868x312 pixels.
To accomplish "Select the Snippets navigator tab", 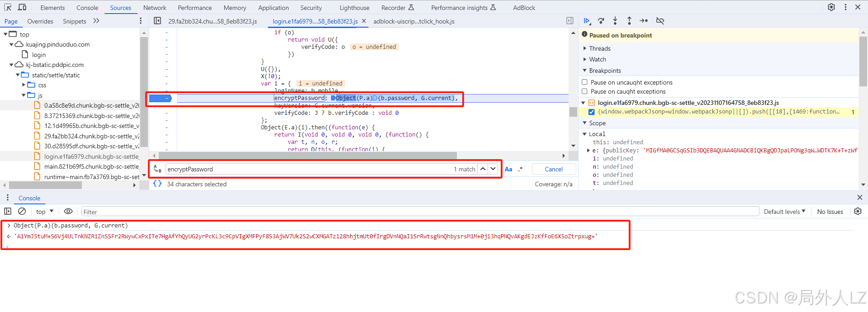I will click(75, 21).
